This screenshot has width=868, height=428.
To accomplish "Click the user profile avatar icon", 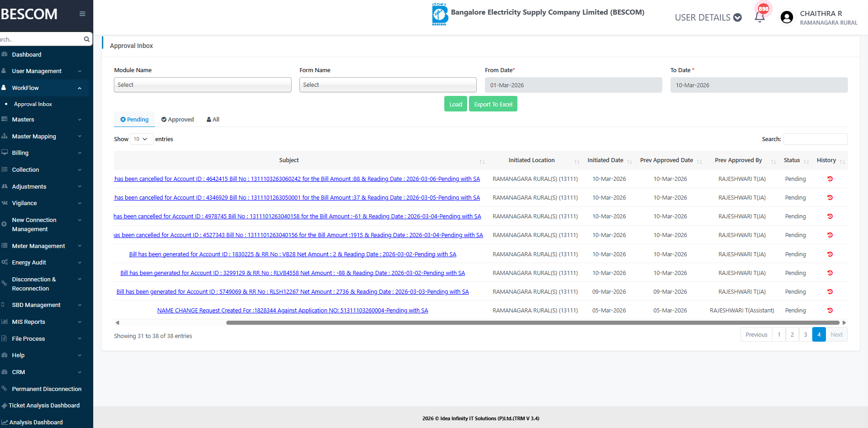I will pos(787,17).
